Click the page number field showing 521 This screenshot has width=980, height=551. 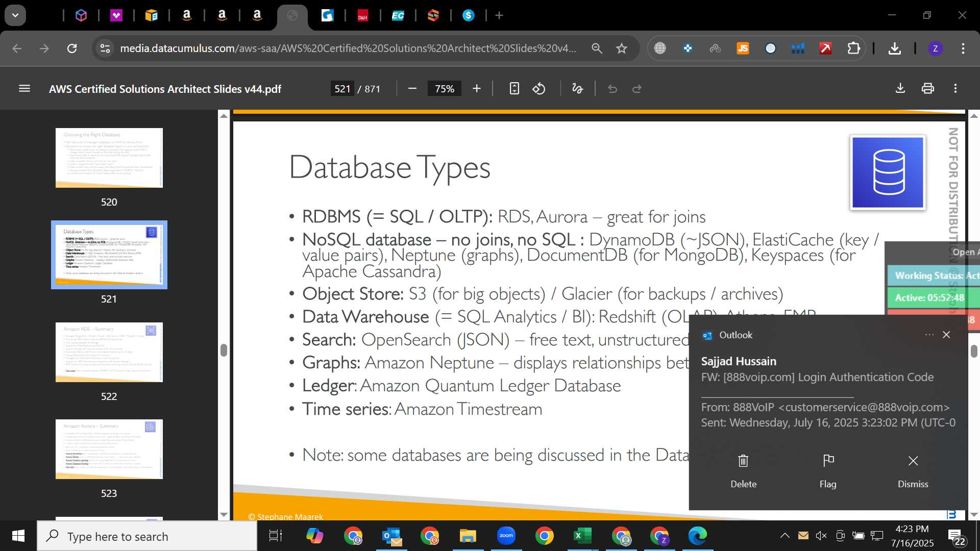tap(342, 89)
